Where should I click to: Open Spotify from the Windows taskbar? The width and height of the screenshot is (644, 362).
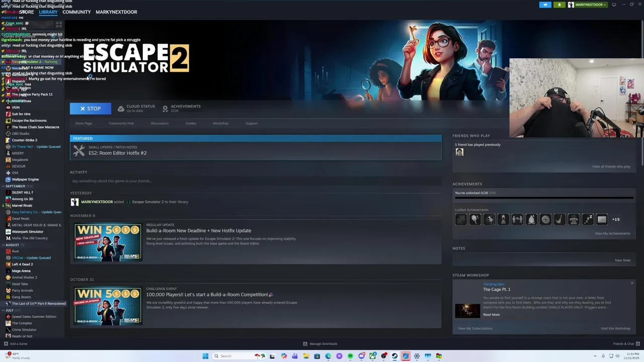coord(350,356)
